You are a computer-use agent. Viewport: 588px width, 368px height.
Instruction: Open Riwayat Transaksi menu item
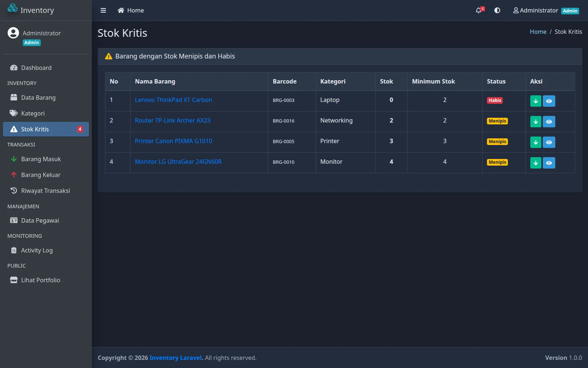click(46, 191)
